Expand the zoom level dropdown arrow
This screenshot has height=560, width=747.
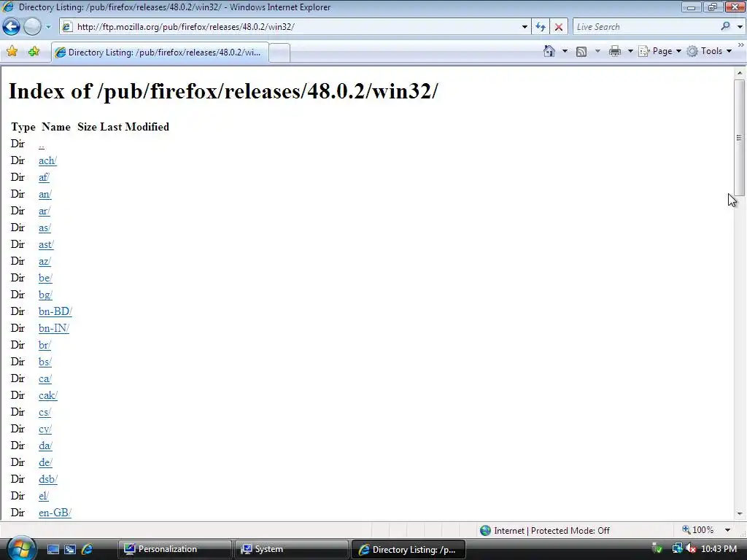[727, 530]
